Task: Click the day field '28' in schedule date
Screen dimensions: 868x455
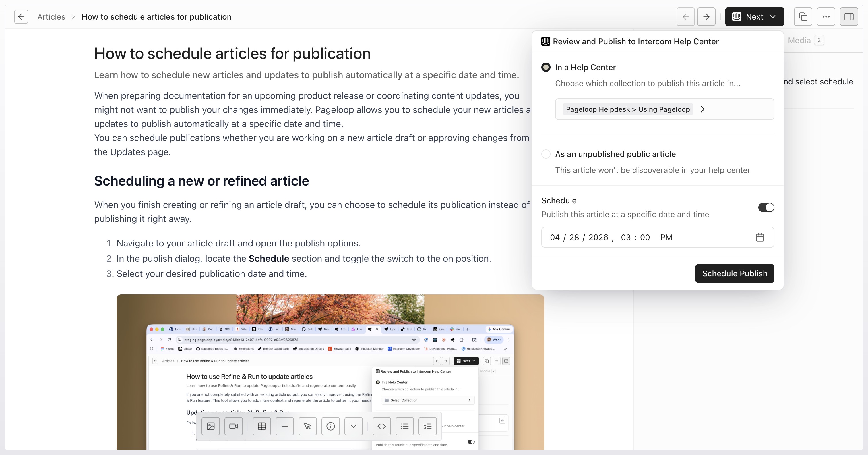Action: point(574,238)
